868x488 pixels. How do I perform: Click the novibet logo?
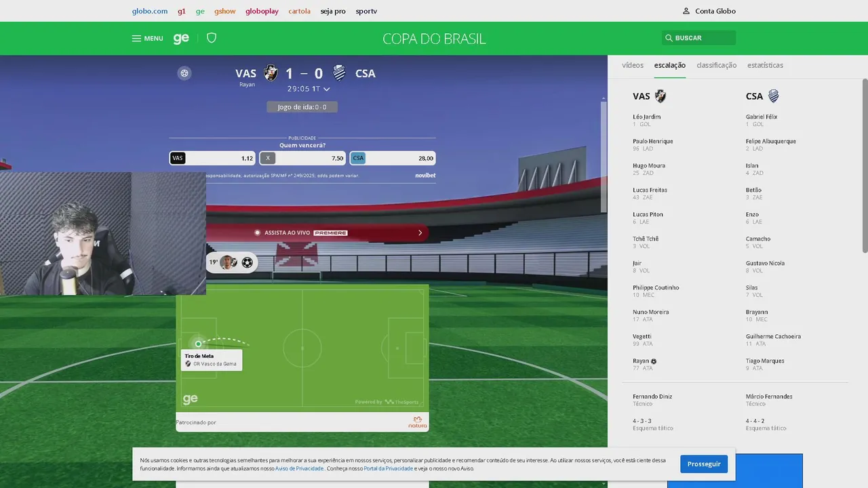point(425,176)
